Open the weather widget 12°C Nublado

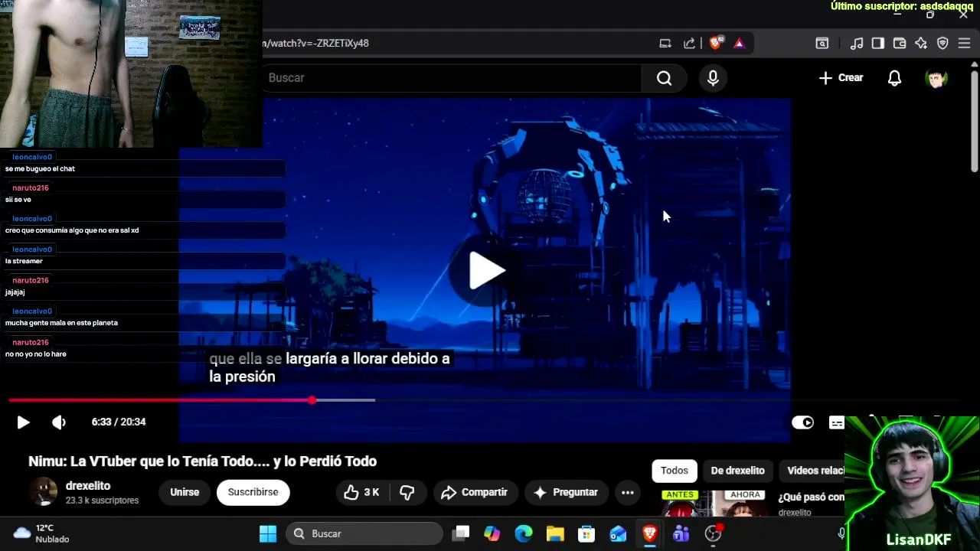(x=41, y=533)
